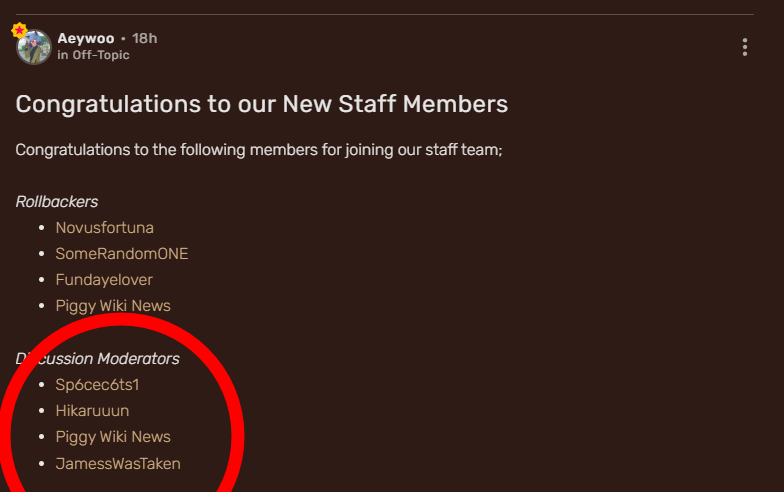The width and height of the screenshot is (784, 492).
Task: Open the JamessWasTaken profile link
Action: click(118, 463)
